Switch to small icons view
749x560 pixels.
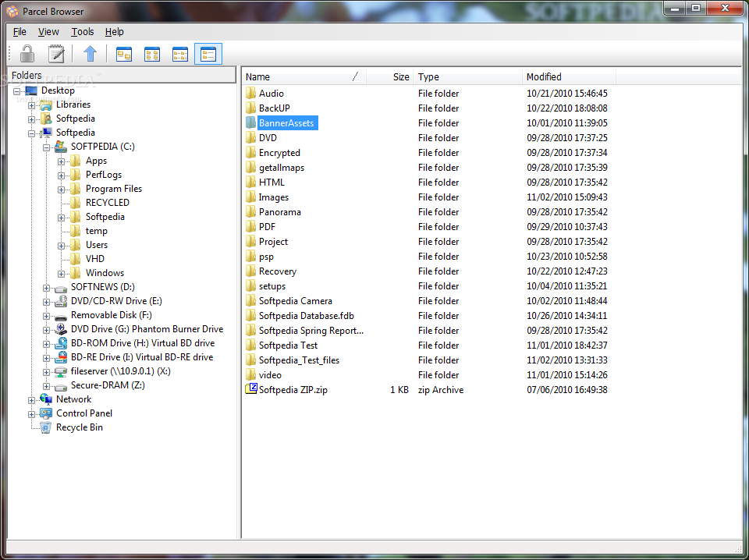pyautogui.click(x=152, y=54)
